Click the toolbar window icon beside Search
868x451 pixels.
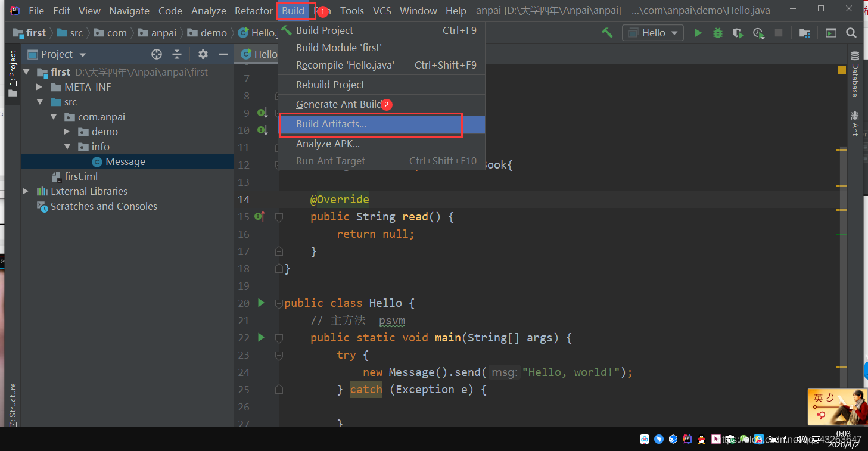click(x=830, y=33)
